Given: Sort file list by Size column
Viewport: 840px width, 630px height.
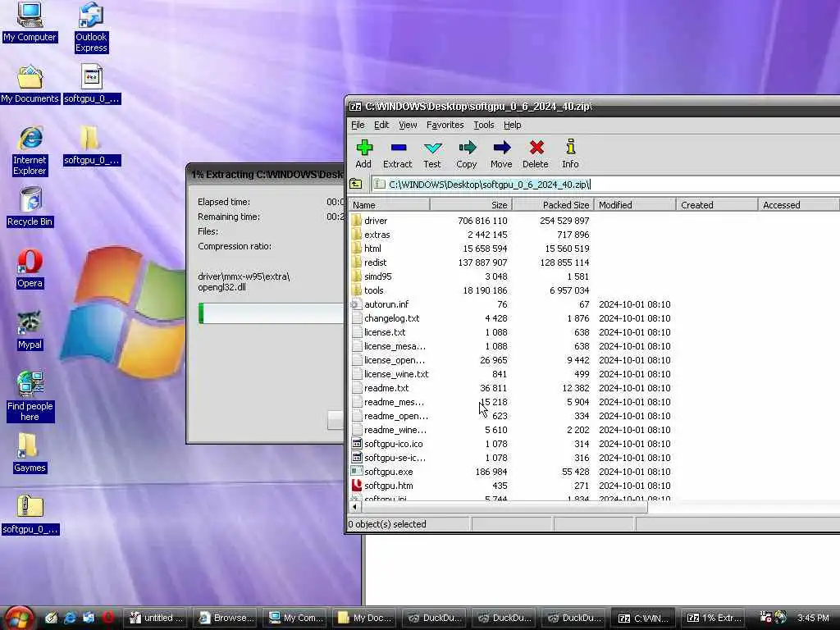Looking at the screenshot, I should click(x=472, y=205).
